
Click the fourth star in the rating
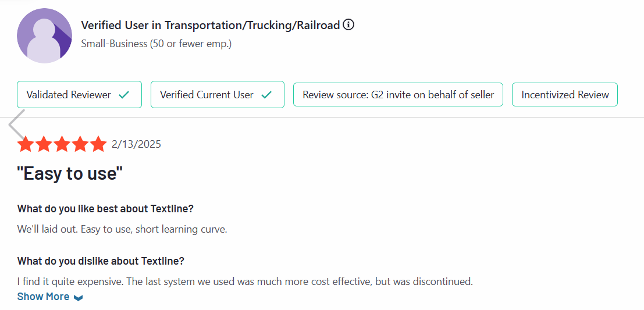(80, 144)
